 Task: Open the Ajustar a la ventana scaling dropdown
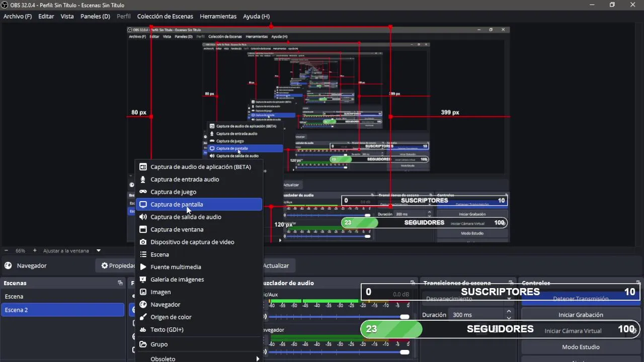coord(99,250)
